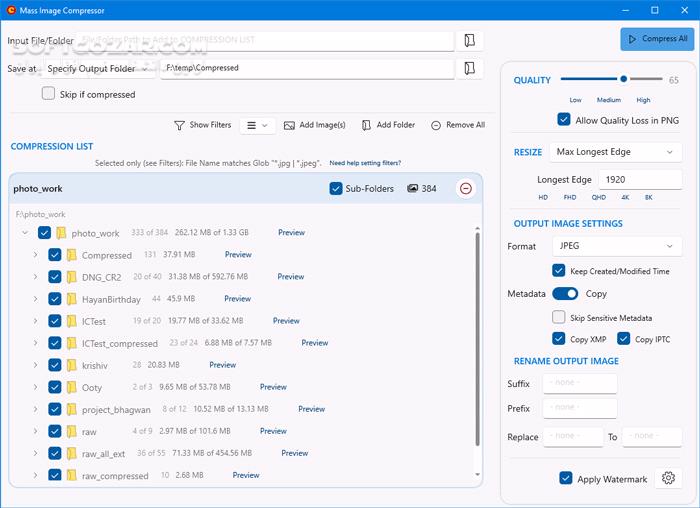Click the red remove icon for photo_work
Image resolution: width=700 pixels, height=508 pixels.
click(465, 188)
